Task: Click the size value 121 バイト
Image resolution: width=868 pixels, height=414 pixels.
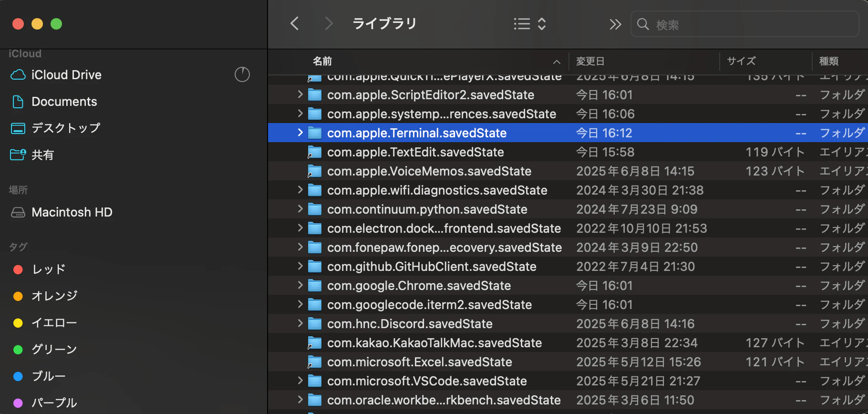Action: [775, 362]
